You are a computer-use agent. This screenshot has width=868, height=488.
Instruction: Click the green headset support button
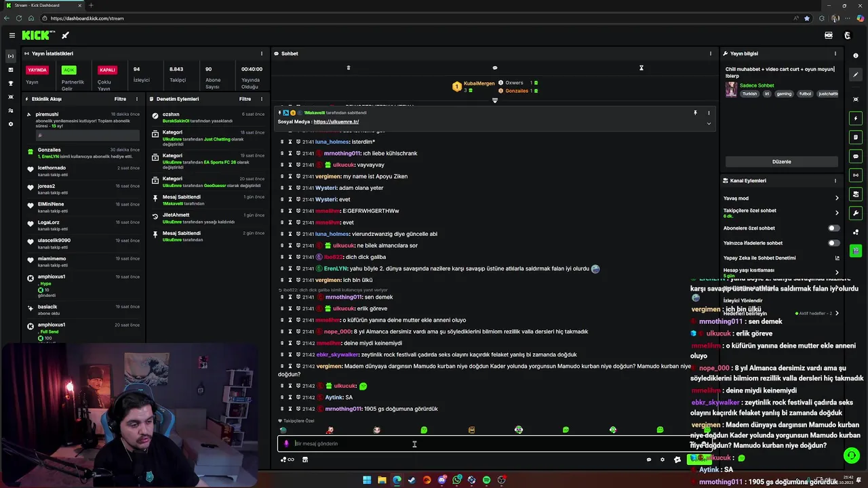(x=852, y=455)
